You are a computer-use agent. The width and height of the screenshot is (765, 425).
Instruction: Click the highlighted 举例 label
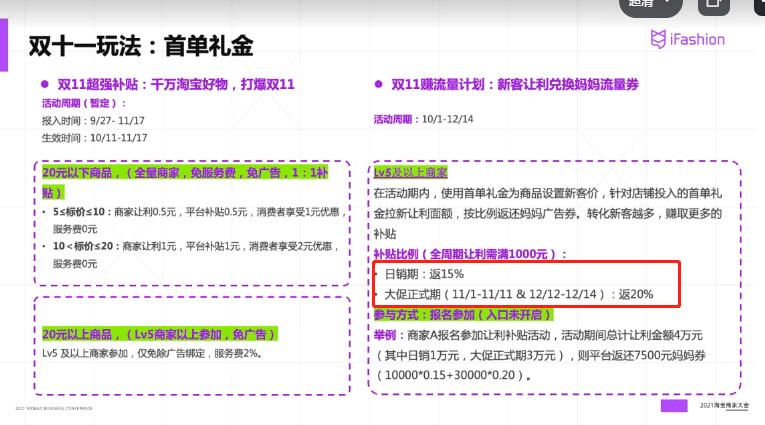(x=390, y=337)
